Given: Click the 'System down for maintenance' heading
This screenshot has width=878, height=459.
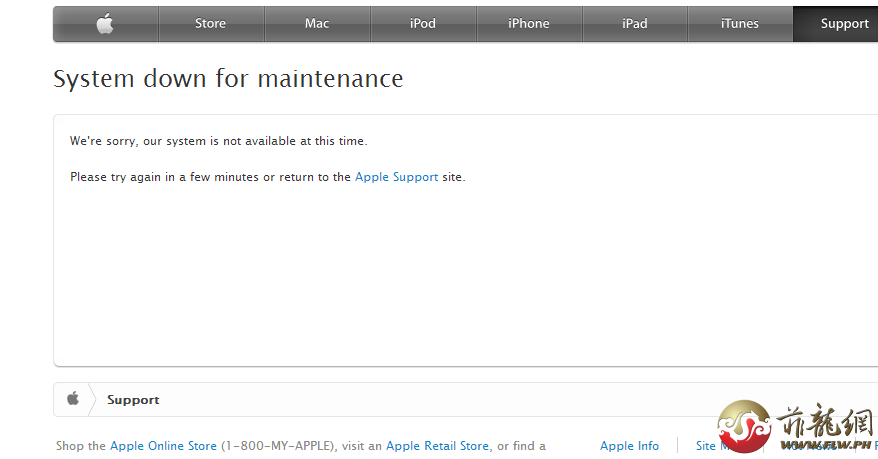Looking at the screenshot, I should pos(228,79).
